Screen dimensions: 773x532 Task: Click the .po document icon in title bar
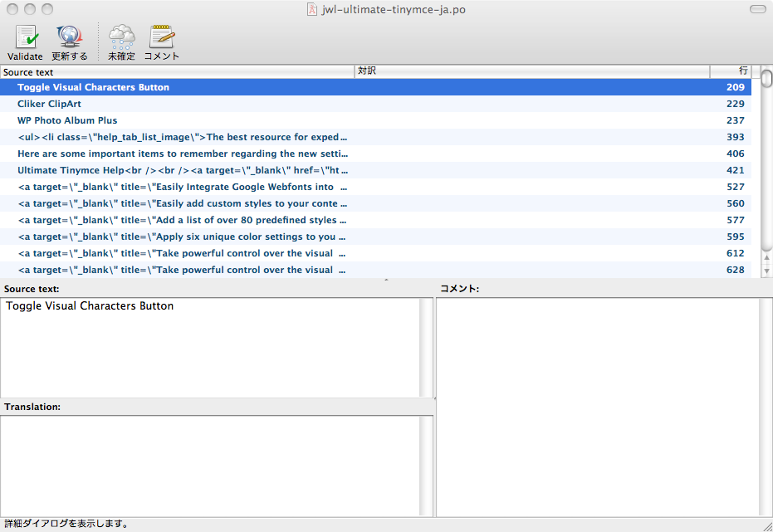[312, 9]
